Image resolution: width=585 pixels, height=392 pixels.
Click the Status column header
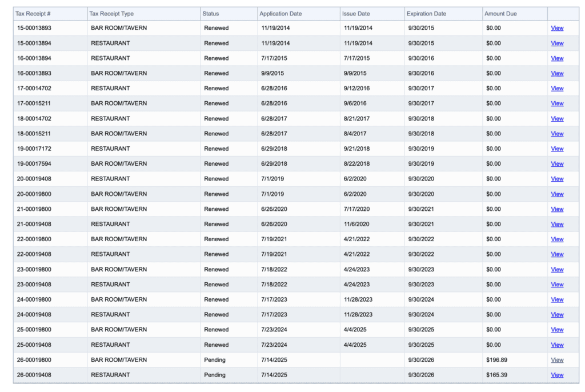coord(210,14)
